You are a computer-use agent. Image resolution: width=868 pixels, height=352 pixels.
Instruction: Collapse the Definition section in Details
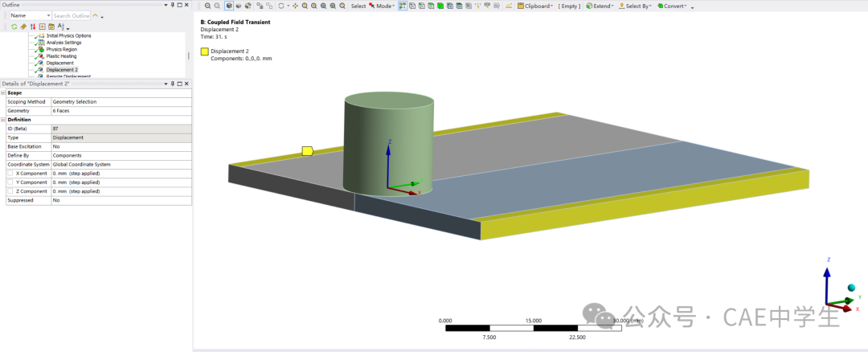coord(2,120)
